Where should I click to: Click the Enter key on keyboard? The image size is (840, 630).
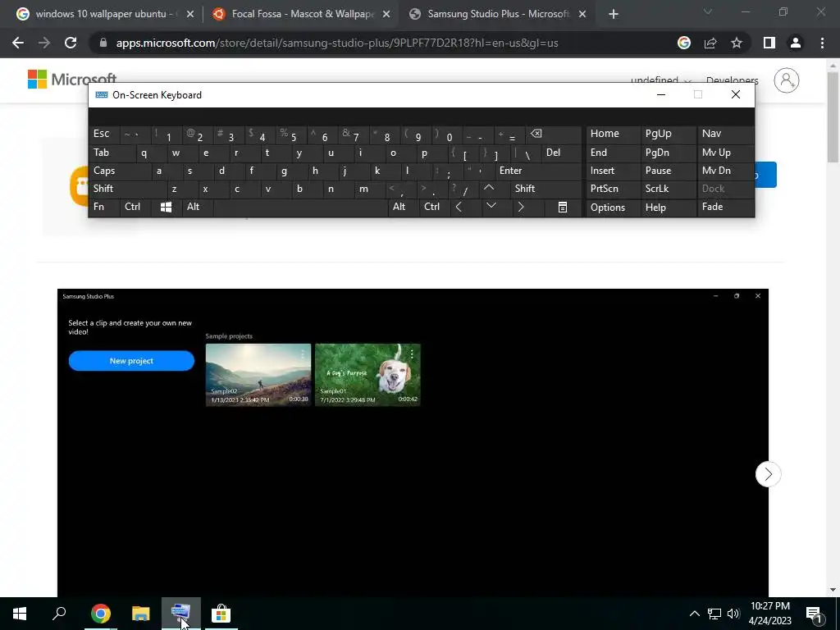[x=538, y=171]
